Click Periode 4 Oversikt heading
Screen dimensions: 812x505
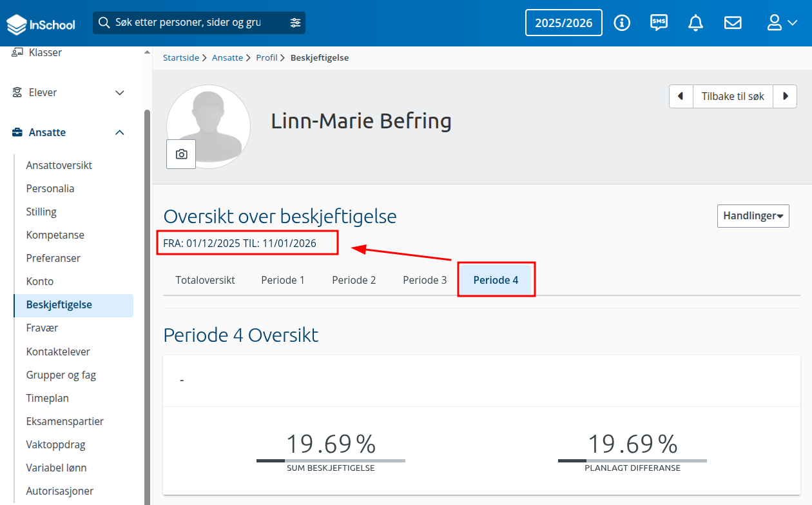coord(241,335)
